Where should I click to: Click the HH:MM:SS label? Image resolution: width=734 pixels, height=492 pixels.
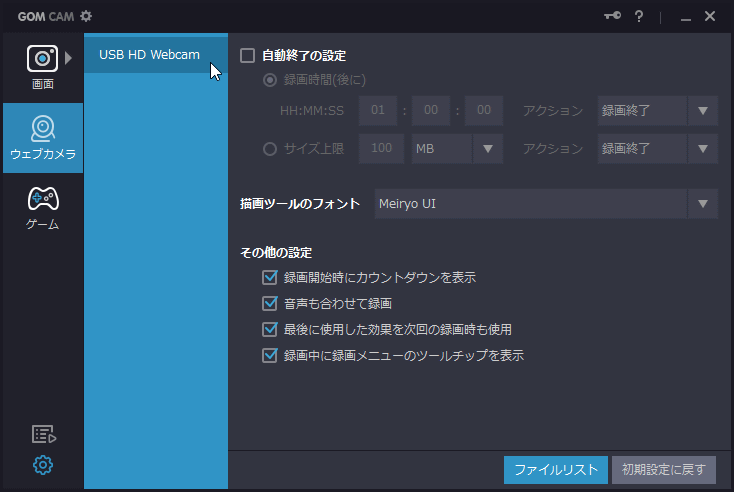coord(312,110)
